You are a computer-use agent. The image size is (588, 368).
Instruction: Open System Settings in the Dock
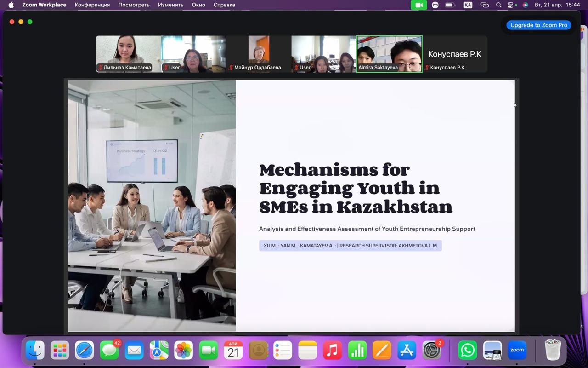(431, 351)
